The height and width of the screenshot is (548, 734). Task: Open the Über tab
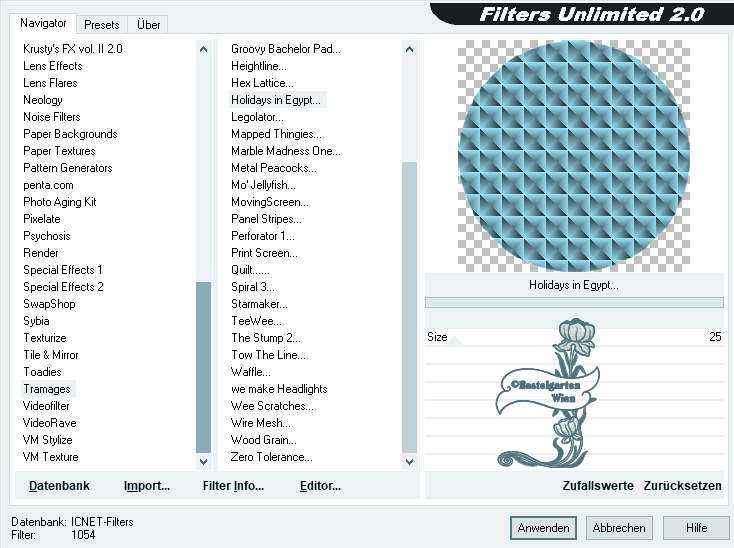pos(148,25)
